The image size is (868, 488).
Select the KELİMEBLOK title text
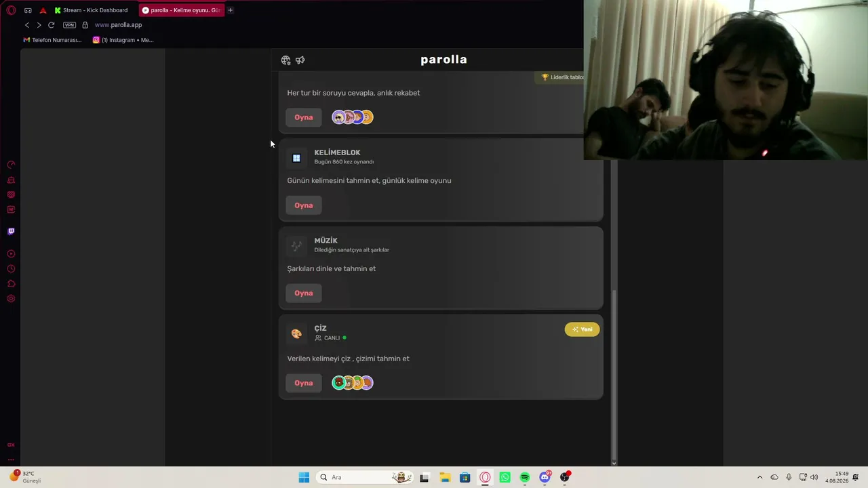coord(337,152)
